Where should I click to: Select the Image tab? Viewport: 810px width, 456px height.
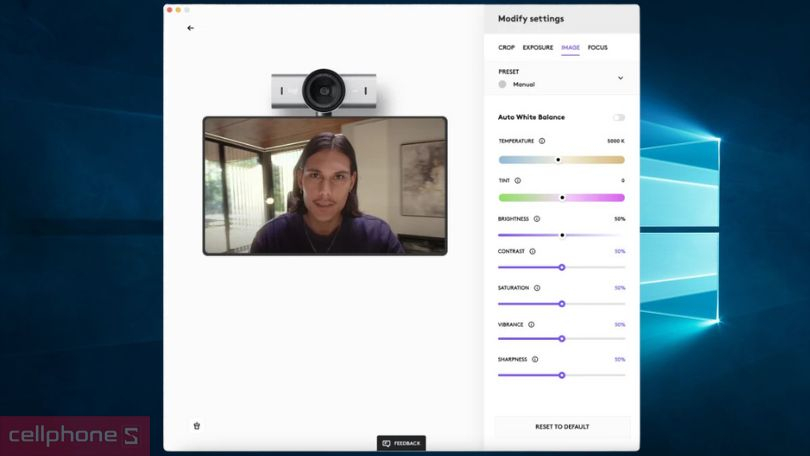(x=570, y=48)
